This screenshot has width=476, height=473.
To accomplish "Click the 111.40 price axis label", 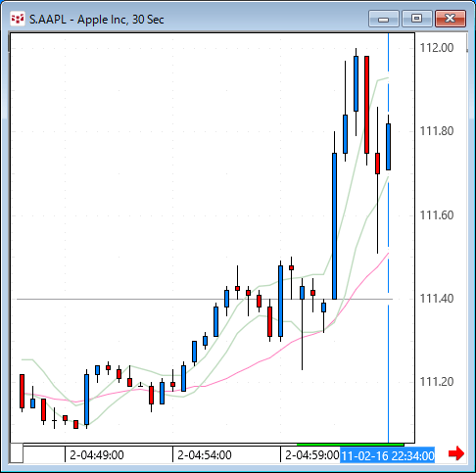I will 437,299.
